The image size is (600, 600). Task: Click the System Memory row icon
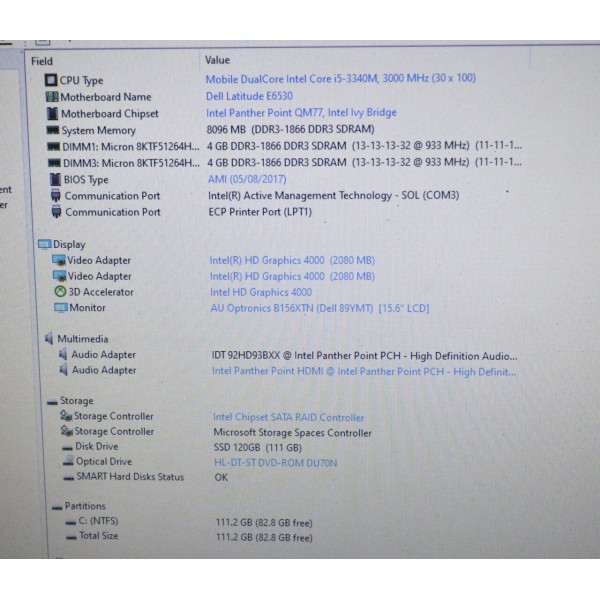[x=52, y=130]
